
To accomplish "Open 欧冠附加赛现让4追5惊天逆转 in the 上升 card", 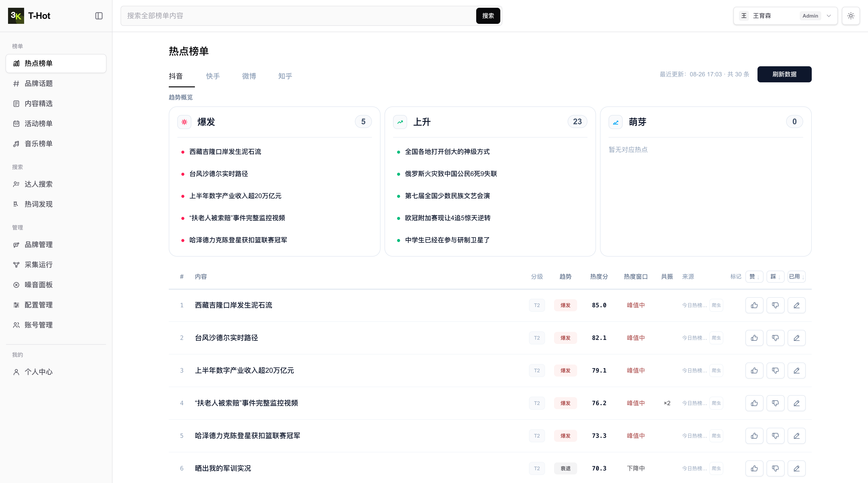I will [x=448, y=218].
